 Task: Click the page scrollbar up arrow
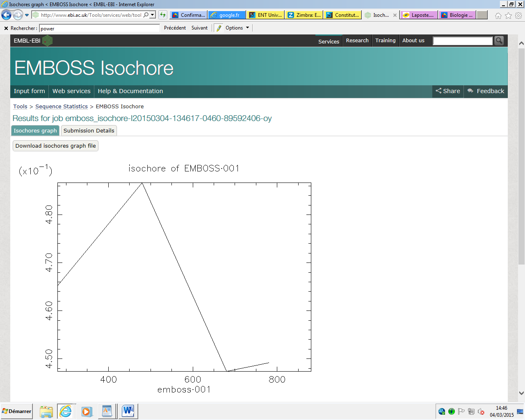(521, 43)
